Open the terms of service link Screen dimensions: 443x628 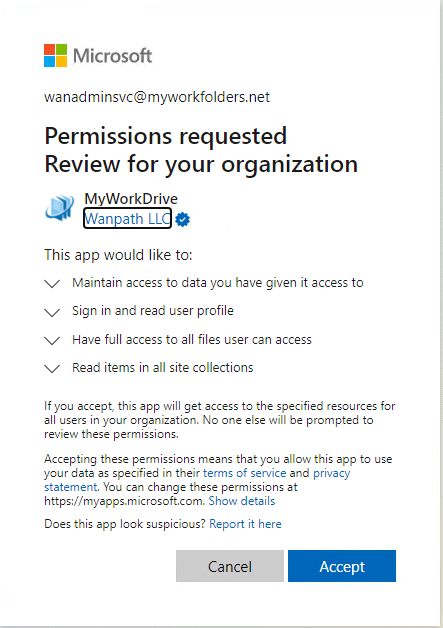(245, 473)
